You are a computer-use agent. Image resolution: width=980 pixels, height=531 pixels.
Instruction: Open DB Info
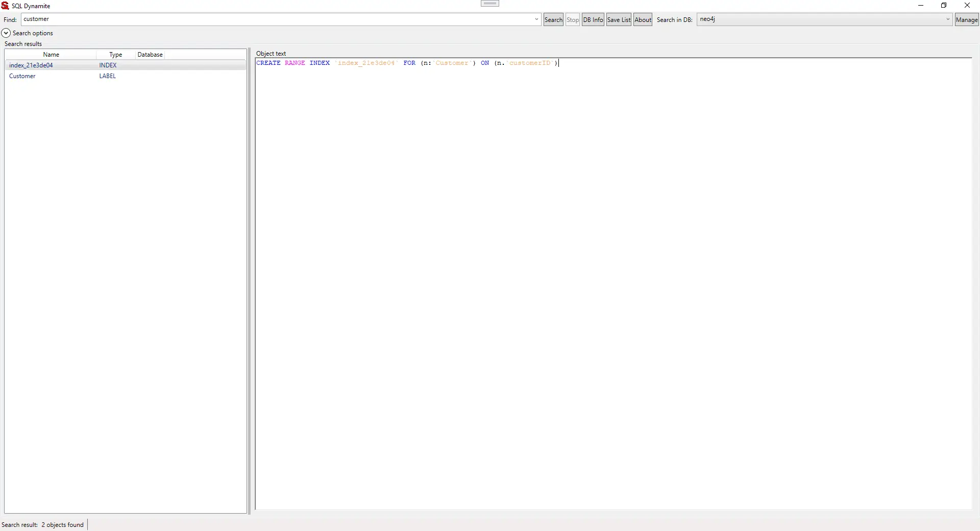pos(593,20)
